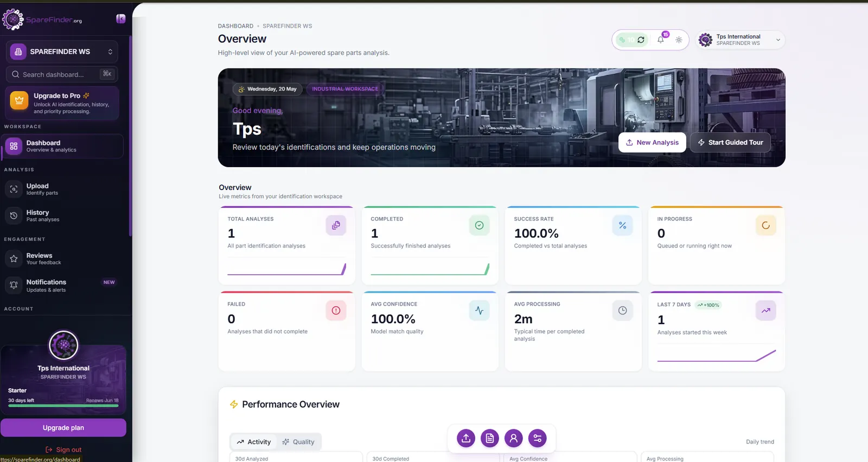Click the Total Analyses copy icon
Viewport: 868px width, 462px height.
(x=336, y=225)
